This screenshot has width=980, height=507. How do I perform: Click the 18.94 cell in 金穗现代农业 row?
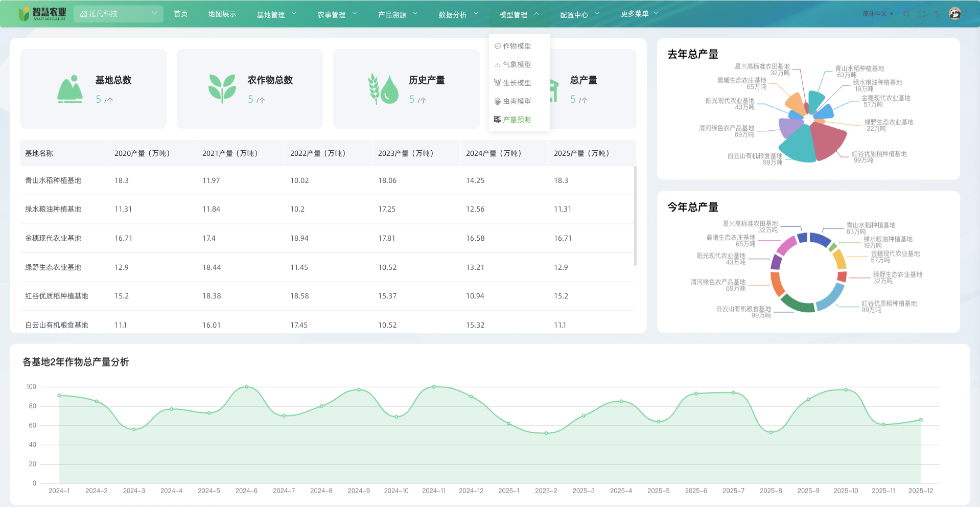point(299,238)
